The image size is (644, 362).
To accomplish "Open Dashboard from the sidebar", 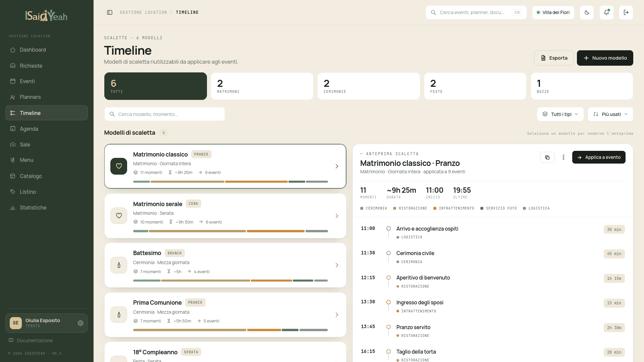I will [x=47, y=50].
